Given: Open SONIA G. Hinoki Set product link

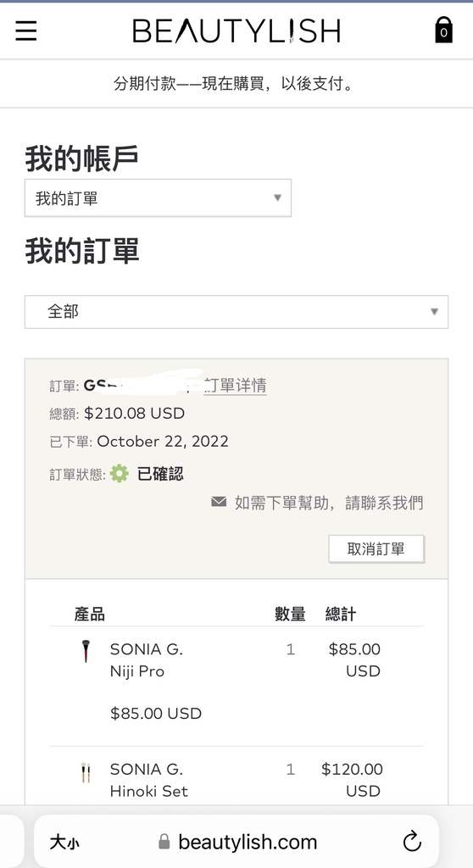Looking at the screenshot, I should click(x=148, y=780).
